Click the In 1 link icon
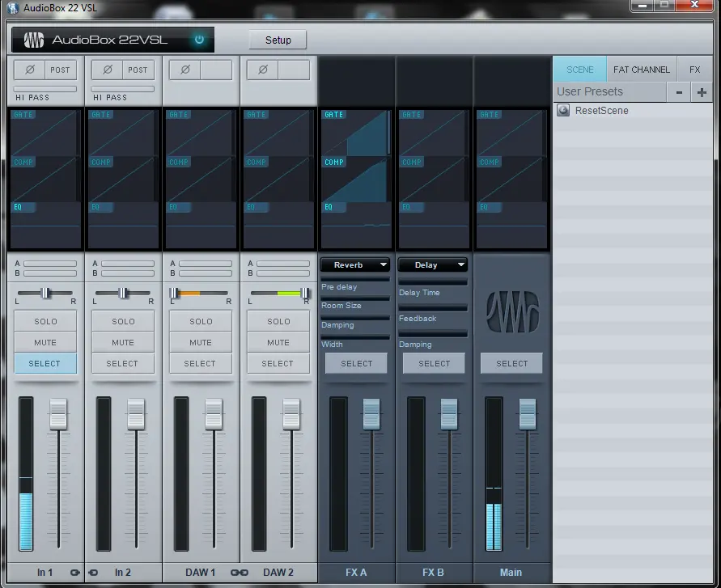The height and width of the screenshot is (588, 721). point(74,573)
